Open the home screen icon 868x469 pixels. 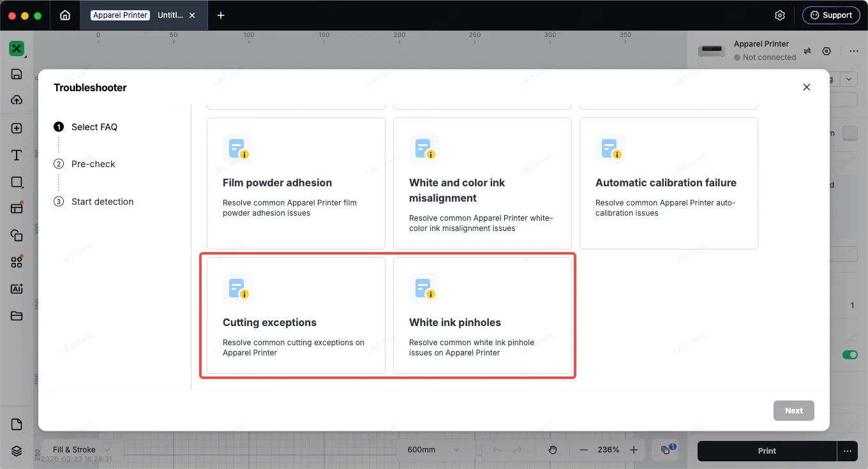65,15
